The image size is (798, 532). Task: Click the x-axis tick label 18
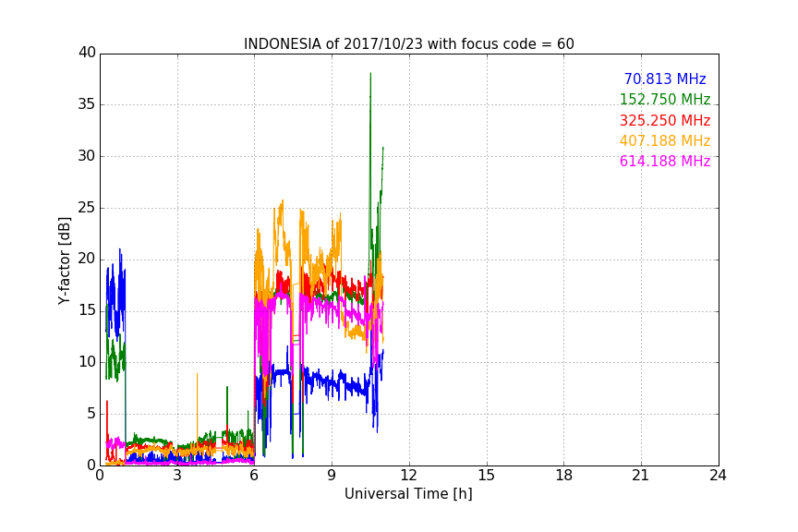point(564,476)
